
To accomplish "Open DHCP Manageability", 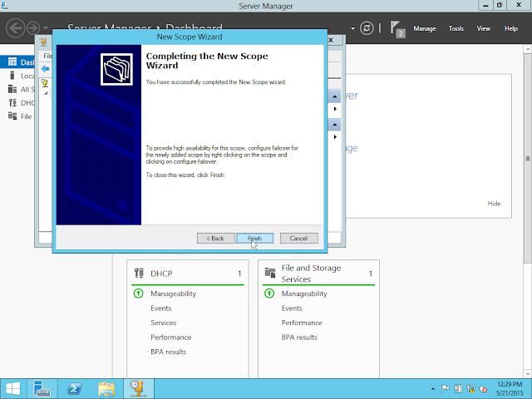I will (174, 293).
